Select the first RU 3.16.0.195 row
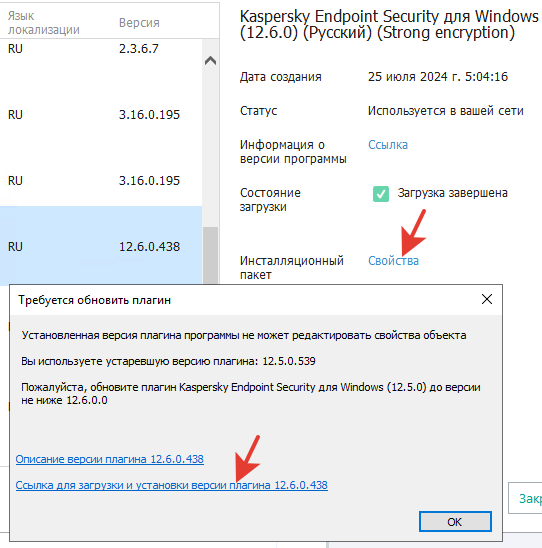This screenshot has width=542, height=548. pos(101,115)
